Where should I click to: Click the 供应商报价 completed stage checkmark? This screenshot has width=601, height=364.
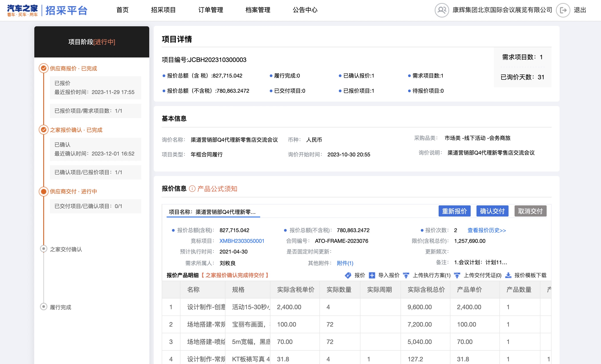coord(43,68)
